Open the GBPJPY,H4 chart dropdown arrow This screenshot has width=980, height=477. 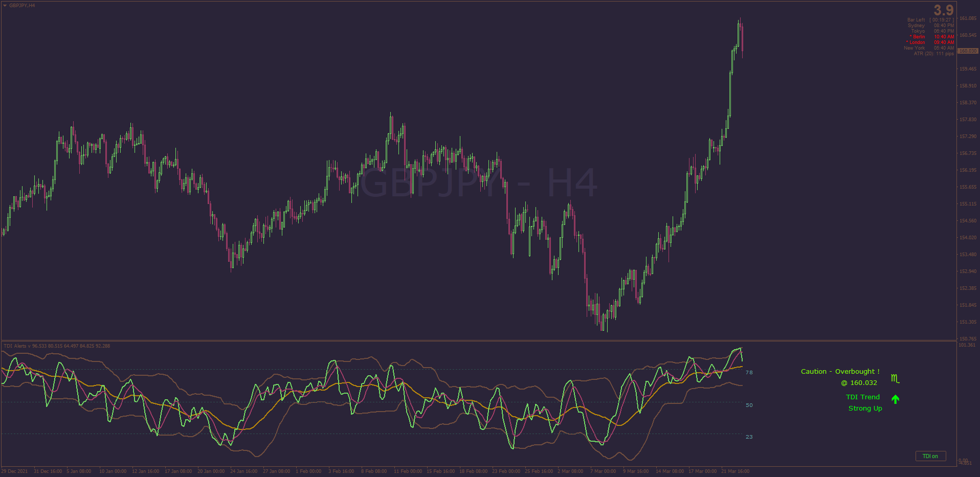[x=5, y=6]
